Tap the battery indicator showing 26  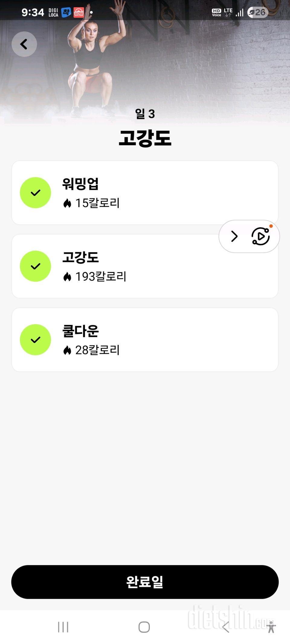258,12
